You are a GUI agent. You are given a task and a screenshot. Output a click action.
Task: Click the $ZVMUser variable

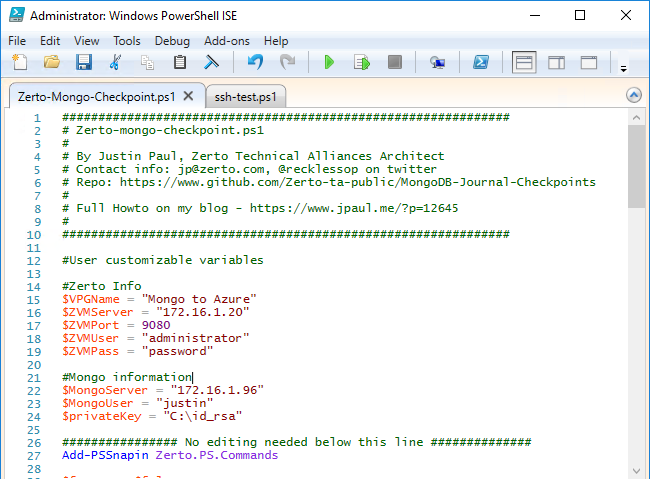point(90,338)
